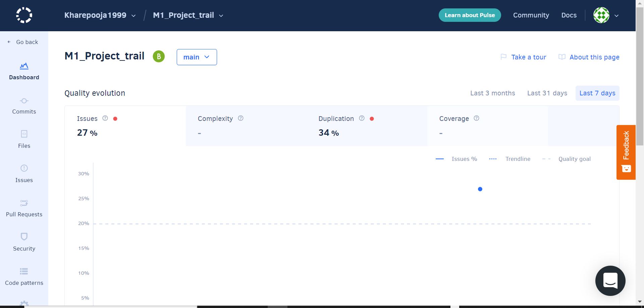
Task: Switch to the Complexity metric tab
Action: pyautogui.click(x=246, y=126)
